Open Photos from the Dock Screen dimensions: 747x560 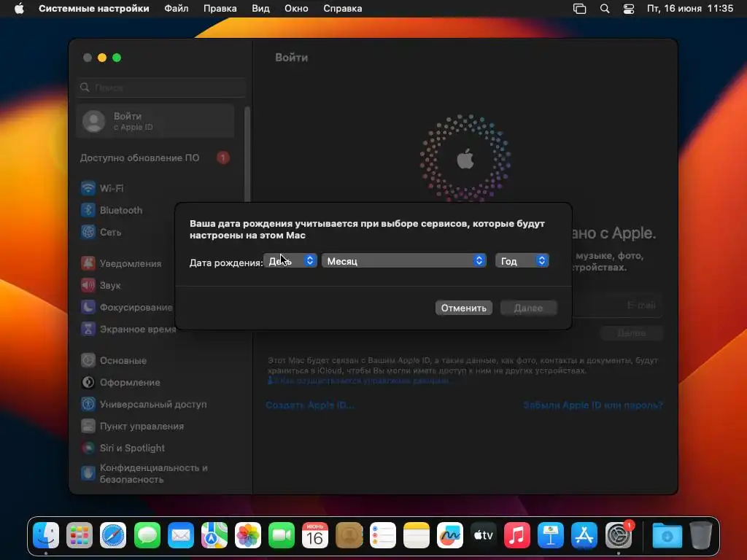(248, 535)
